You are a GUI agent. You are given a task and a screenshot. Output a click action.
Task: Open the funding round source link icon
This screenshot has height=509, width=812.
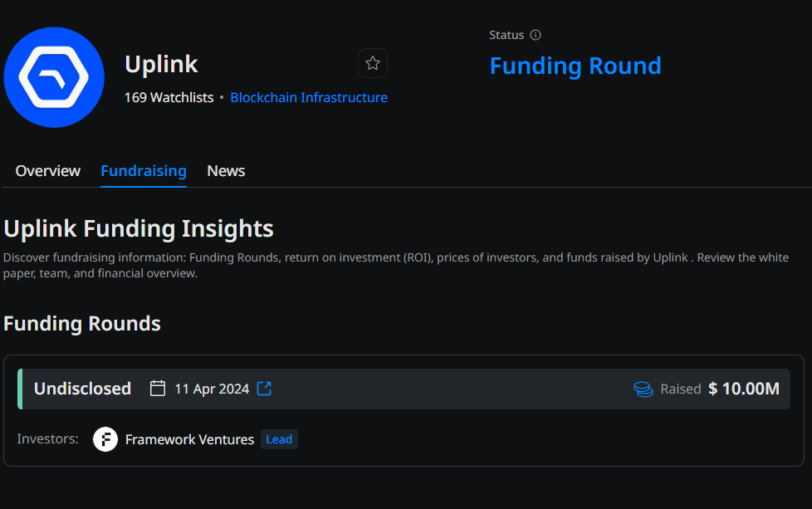pos(264,389)
